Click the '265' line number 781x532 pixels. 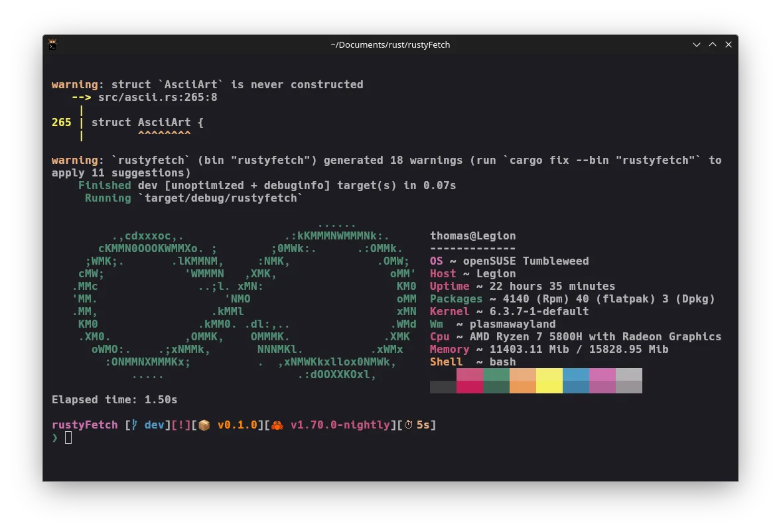[61, 123]
